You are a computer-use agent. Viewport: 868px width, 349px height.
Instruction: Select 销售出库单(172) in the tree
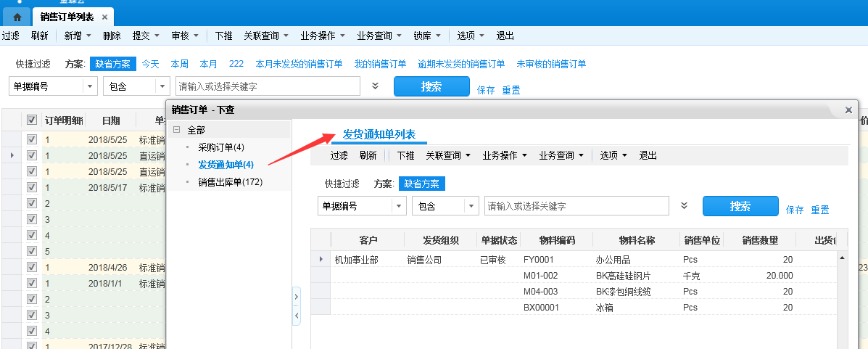pos(230,182)
